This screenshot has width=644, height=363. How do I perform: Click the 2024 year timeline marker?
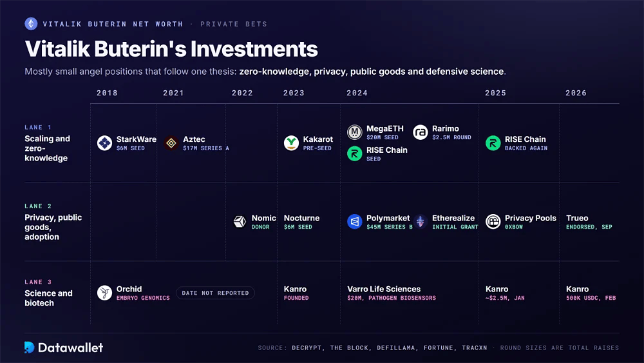point(357,93)
